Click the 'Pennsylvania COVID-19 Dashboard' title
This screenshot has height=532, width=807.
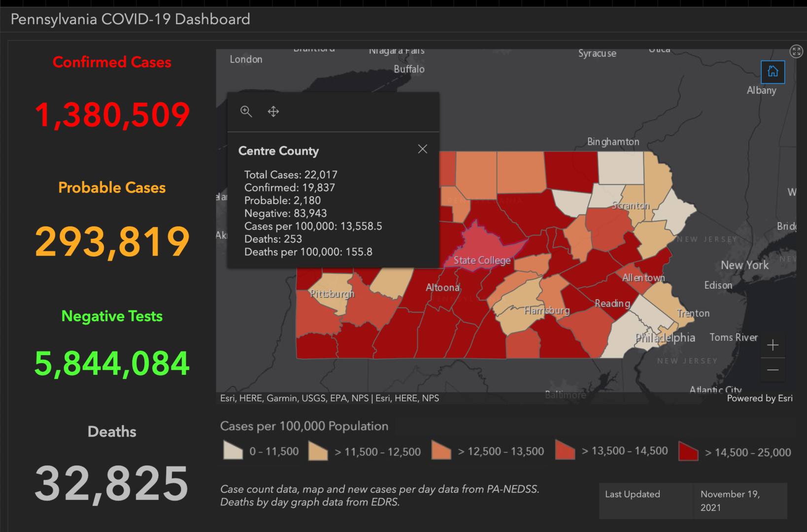click(x=131, y=19)
